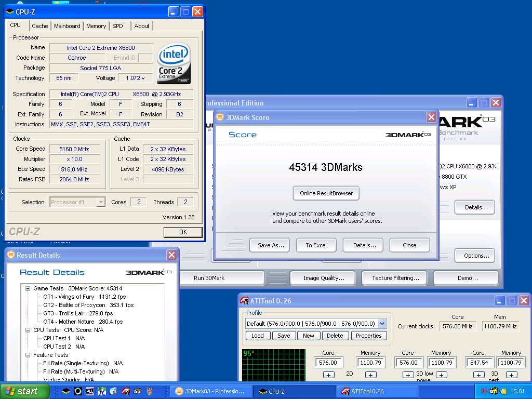Click the ATITool title bar icon
Screen dimensions: 532x399
point(244,301)
